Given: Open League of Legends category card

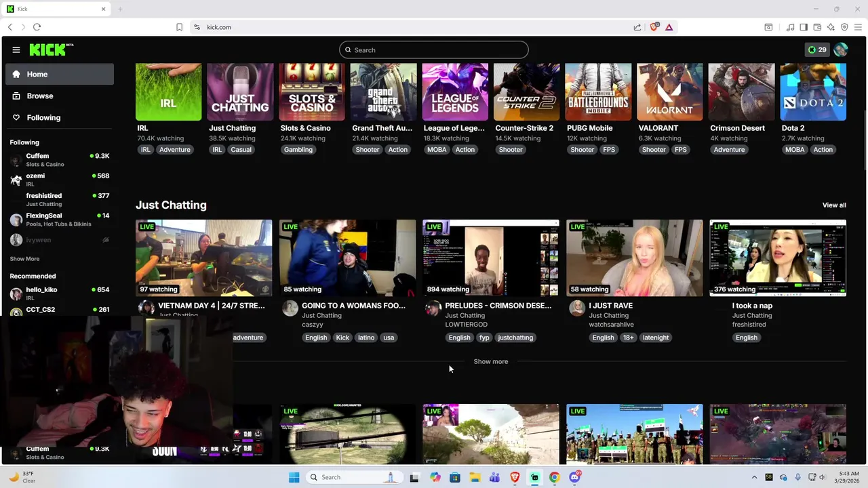Looking at the screenshot, I should tap(455, 91).
